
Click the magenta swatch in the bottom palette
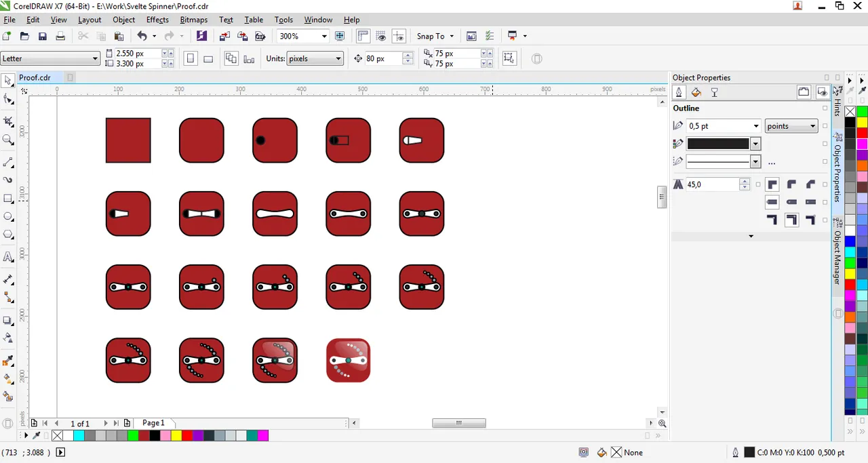click(263, 435)
